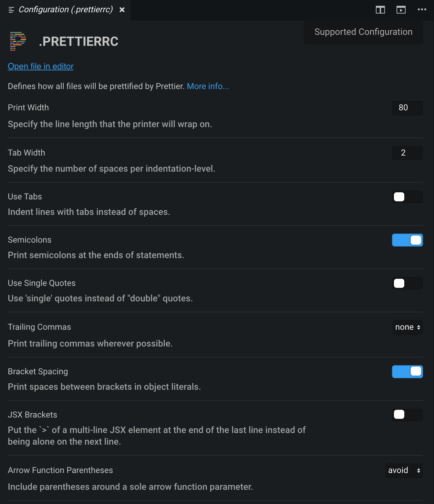This screenshot has height=504, width=434.
Task: Click the Tab Width input showing 2
Action: (407, 153)
